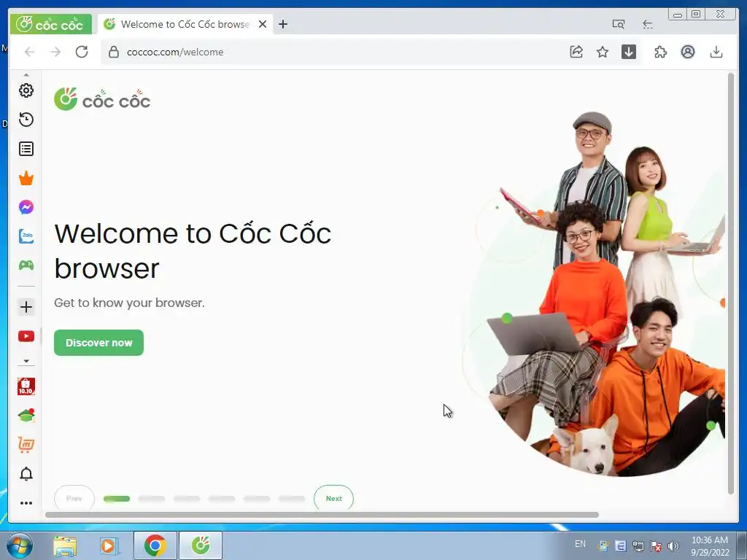
Task: Click the vertical scrollbar of the page
Action: pyautogui.click(x=731, y=284)
